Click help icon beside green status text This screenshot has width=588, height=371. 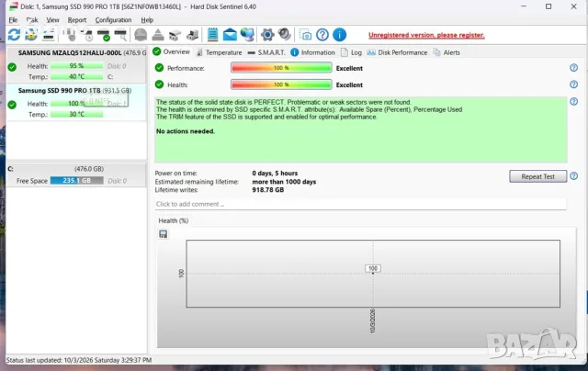tap(573, 102)
